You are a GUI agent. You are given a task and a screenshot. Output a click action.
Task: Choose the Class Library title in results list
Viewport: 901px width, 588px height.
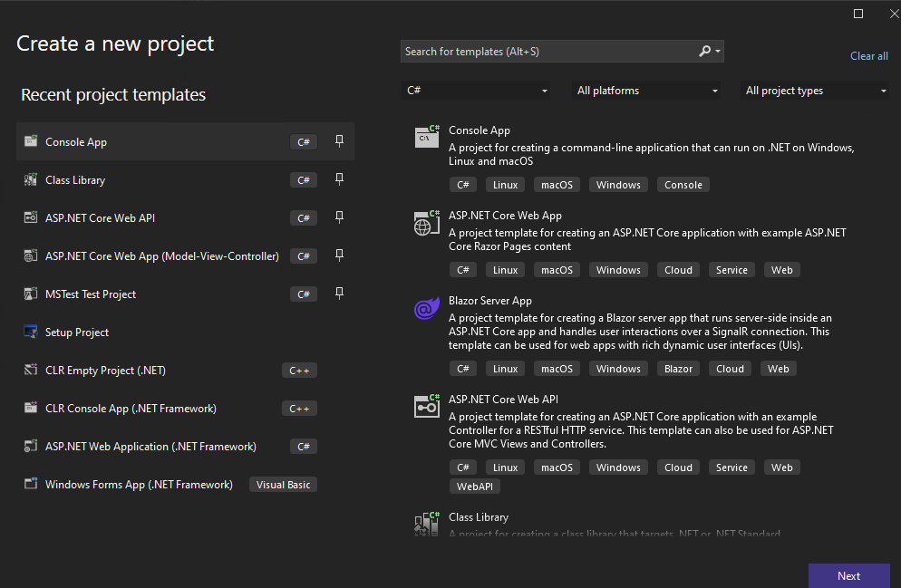(479, 516)
